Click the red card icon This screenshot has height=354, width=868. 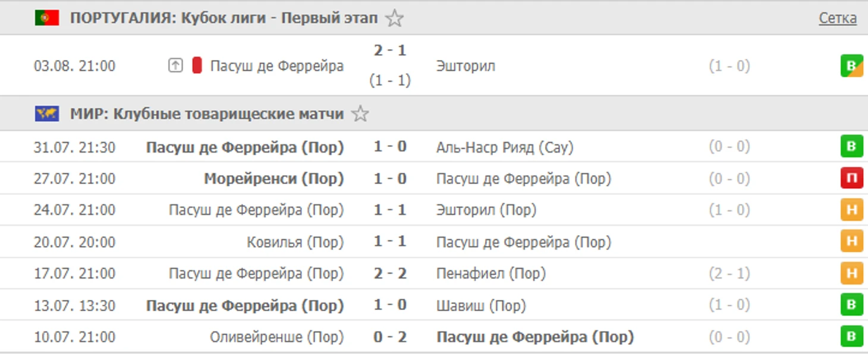click(x=197, y=65)
